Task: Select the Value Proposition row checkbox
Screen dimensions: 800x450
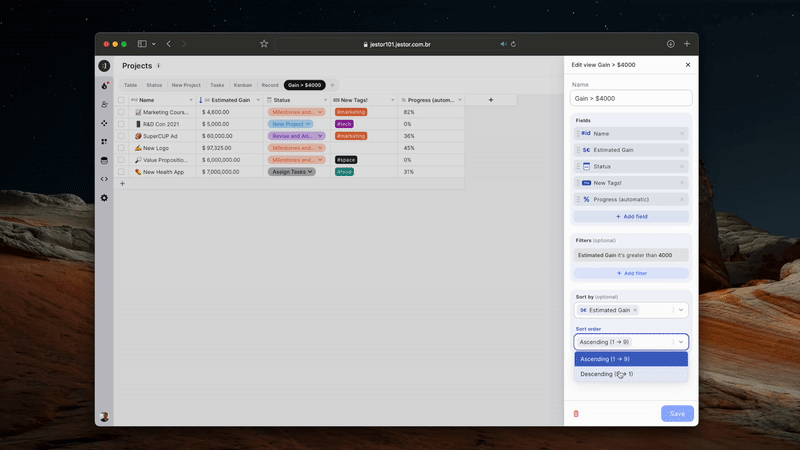Action: 121,160
